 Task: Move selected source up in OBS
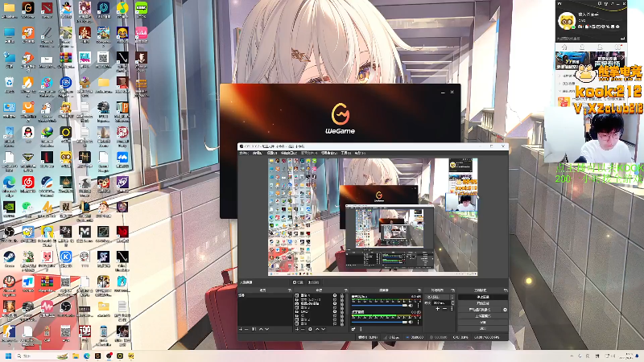[317, 329]
